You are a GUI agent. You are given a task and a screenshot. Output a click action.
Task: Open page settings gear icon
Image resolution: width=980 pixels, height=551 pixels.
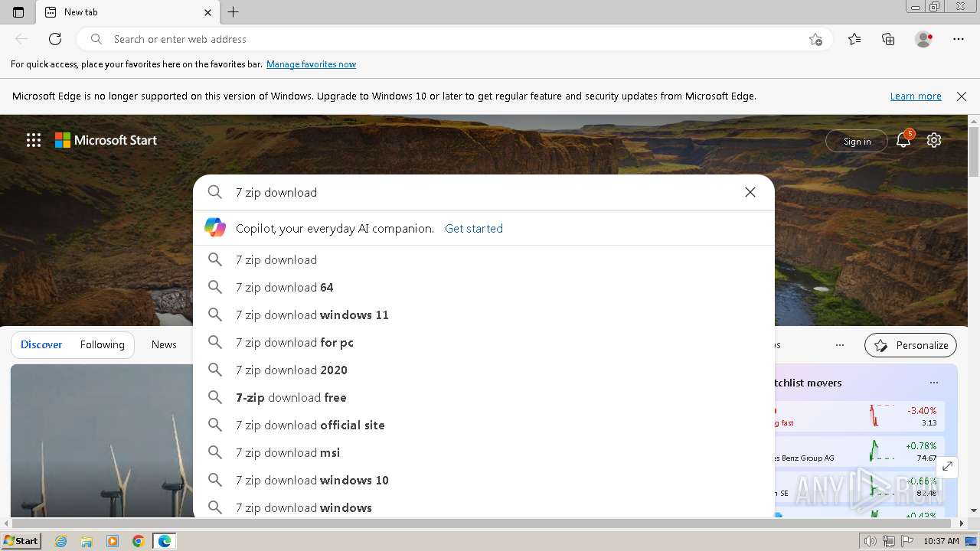pos(934,140)
